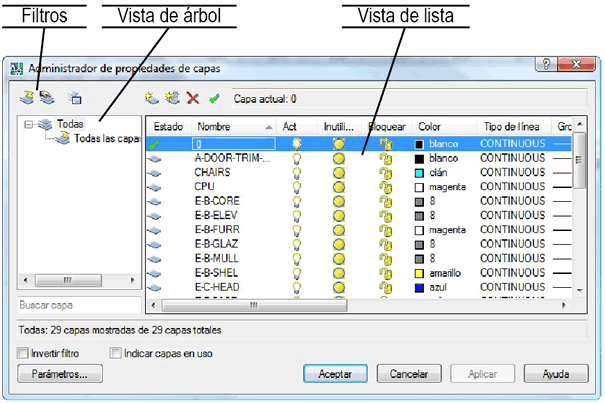The image size is (605, 403).
Task: Click the green check status of layer 0
Action: tap(154, 145)
